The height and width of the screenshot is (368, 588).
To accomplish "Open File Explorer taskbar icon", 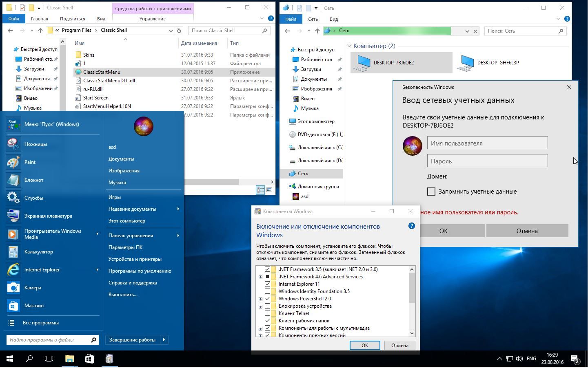I will tap(69, 359).
